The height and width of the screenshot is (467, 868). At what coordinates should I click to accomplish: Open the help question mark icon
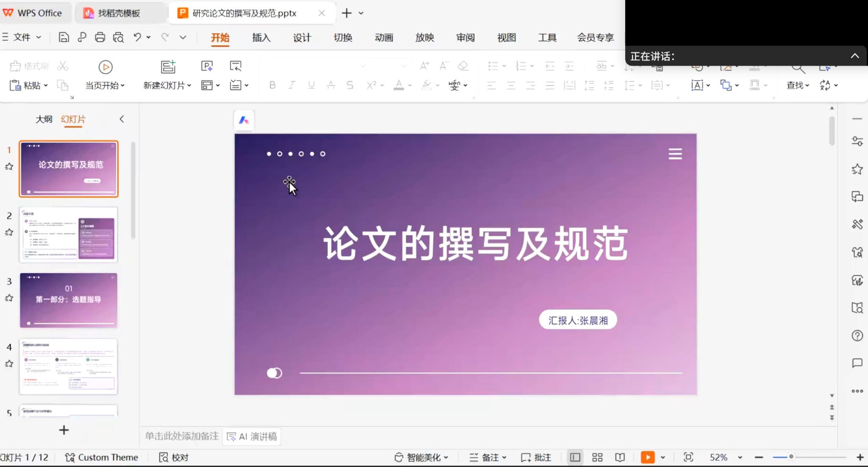857,336
